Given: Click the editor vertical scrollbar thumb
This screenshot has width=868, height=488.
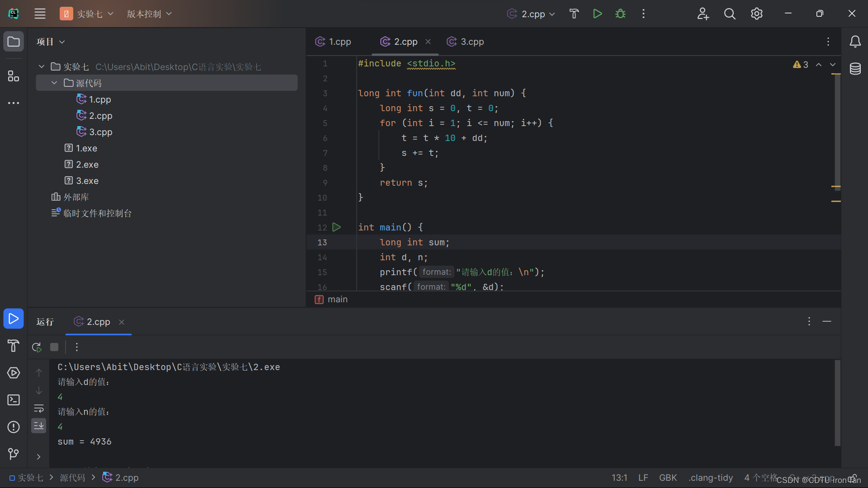Looking at the screenshot, I should 837,131.
